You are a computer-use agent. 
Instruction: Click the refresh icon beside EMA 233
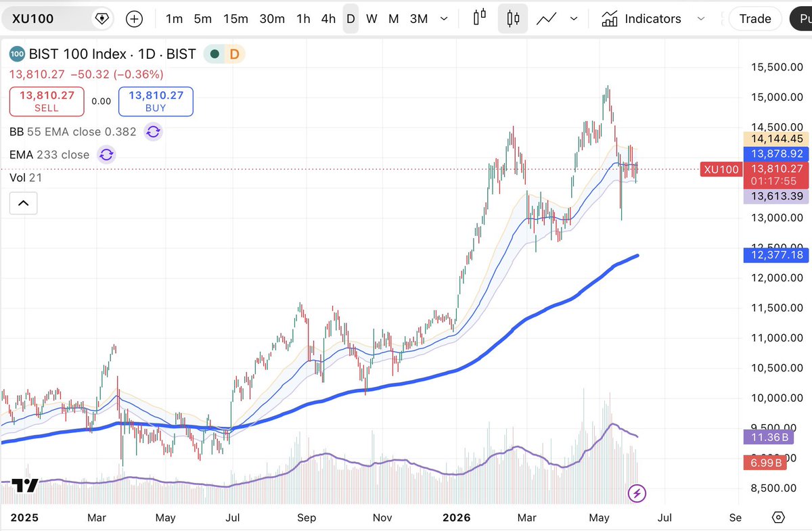click(x=106, y=155)
